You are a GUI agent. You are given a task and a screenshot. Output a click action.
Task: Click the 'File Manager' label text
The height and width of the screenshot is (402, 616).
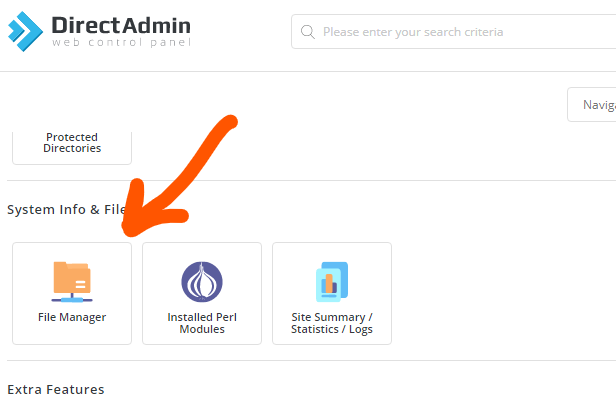(x=72, y=318)
